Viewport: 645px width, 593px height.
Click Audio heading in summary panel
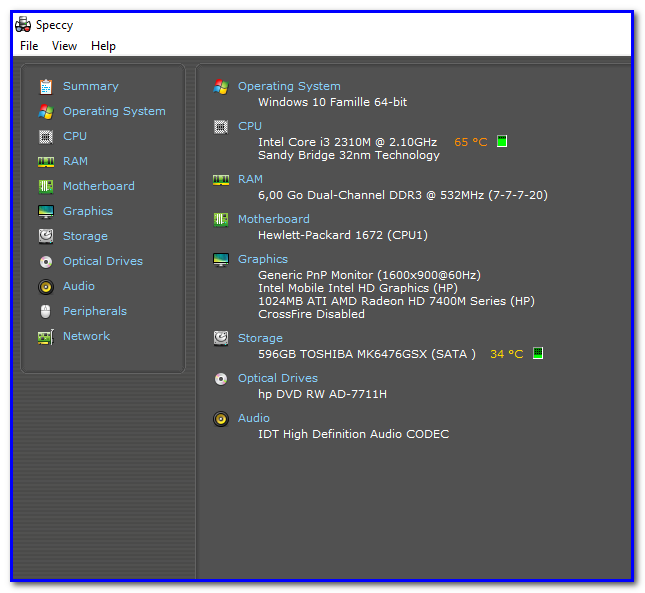coord(254,418)
